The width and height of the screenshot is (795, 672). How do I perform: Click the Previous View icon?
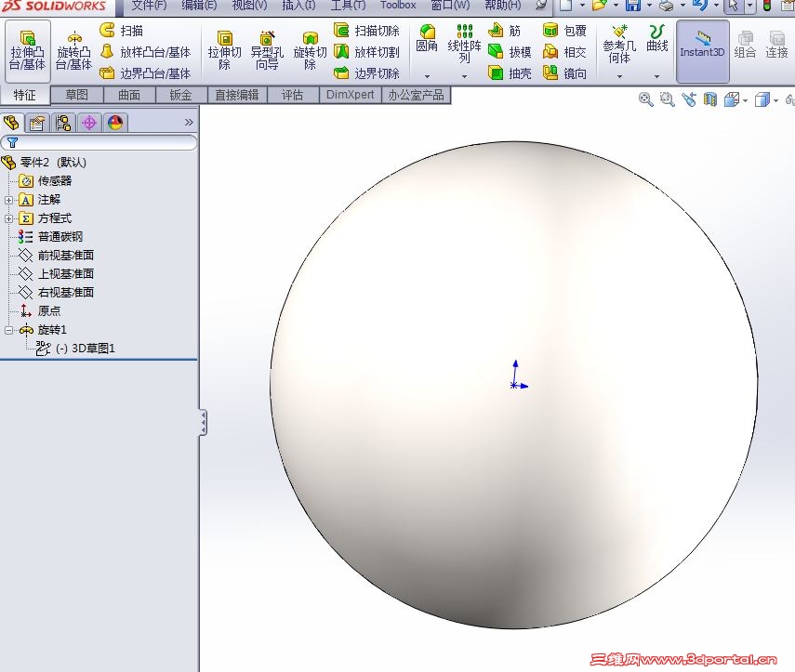[x=688, y=99]
